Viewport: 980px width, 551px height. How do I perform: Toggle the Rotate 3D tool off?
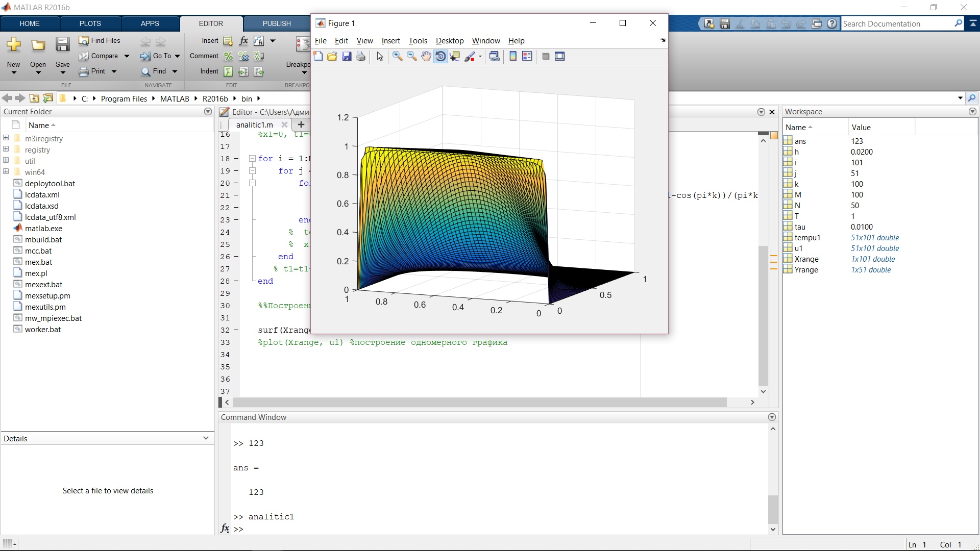(440, 57)
